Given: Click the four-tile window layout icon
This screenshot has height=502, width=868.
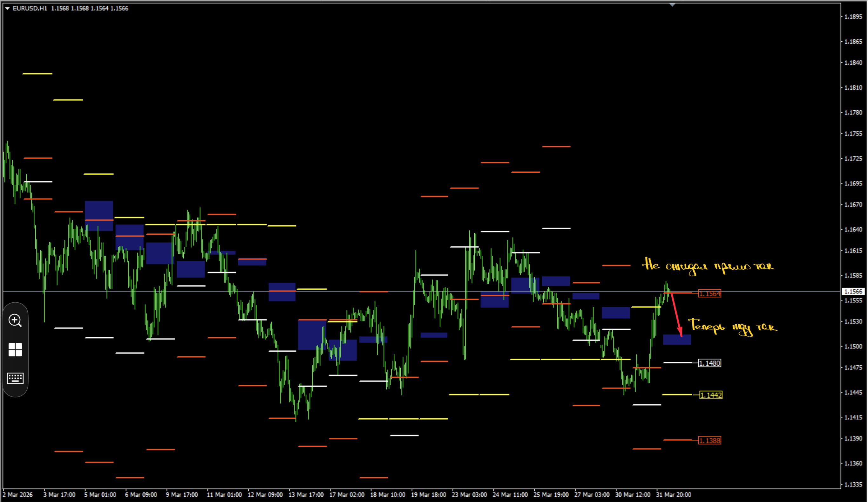Looking at the screenshot, I should coord(15,350).
